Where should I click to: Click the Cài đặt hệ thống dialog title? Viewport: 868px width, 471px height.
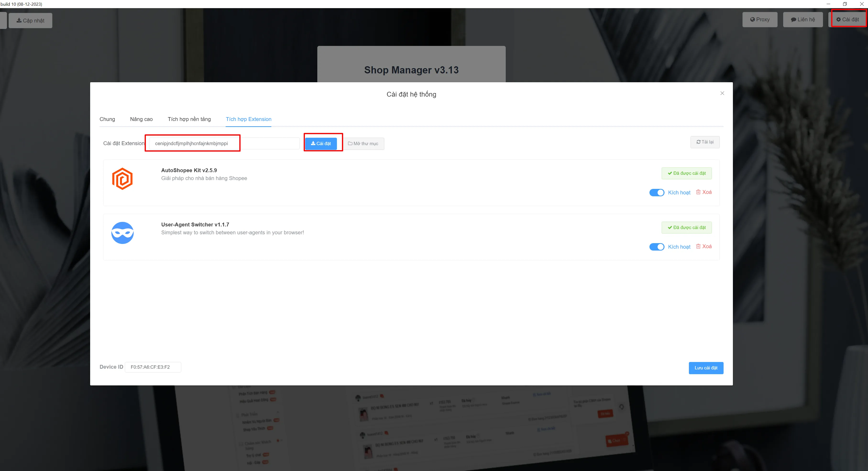pyautogui.click(x=411, y=94)
